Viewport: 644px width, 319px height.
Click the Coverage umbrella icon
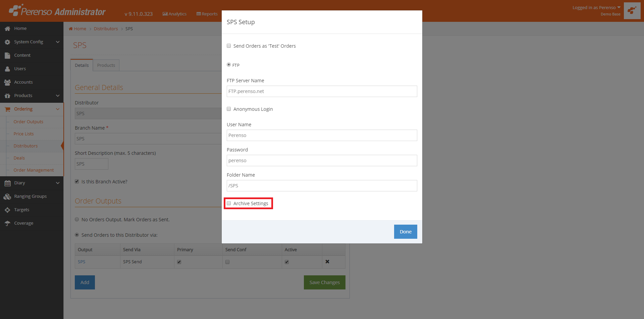pyautogui.click(x=7, y=223)
